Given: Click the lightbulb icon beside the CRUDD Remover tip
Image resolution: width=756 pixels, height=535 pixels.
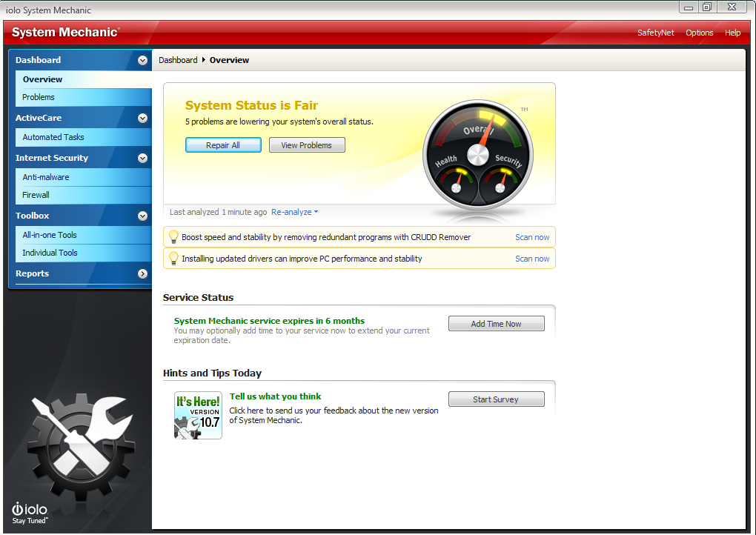Looking at the screenshot, I should [173, 236].
